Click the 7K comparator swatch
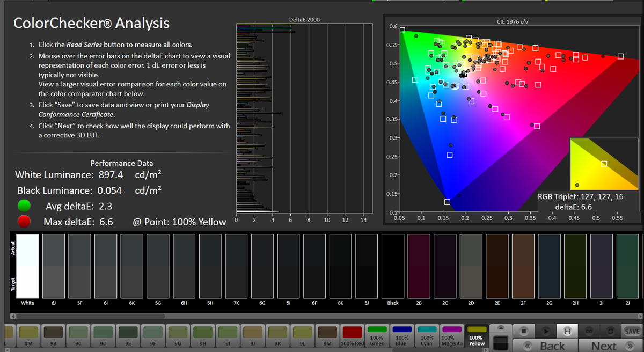Image resolution: width=644 pixels, height=352 pixels. coord(236,266)
